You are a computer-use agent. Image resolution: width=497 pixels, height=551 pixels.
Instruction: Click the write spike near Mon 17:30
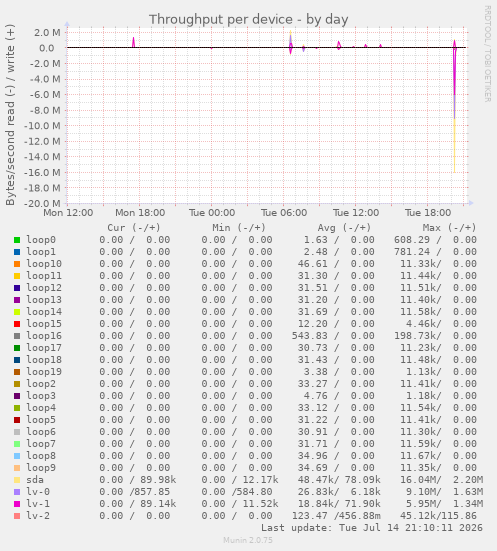pyautogui.click(x=133, y=42)
